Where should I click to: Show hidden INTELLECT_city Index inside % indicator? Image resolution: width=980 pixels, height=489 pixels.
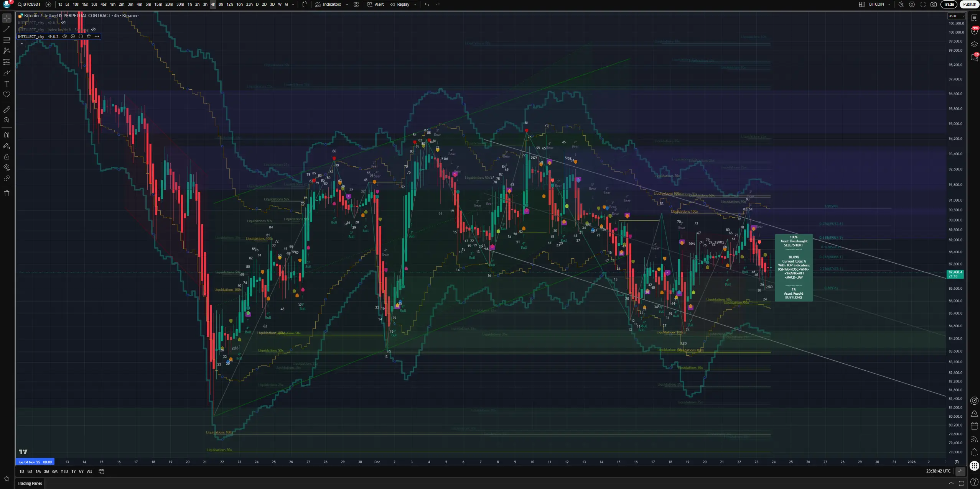click(93, 30)
